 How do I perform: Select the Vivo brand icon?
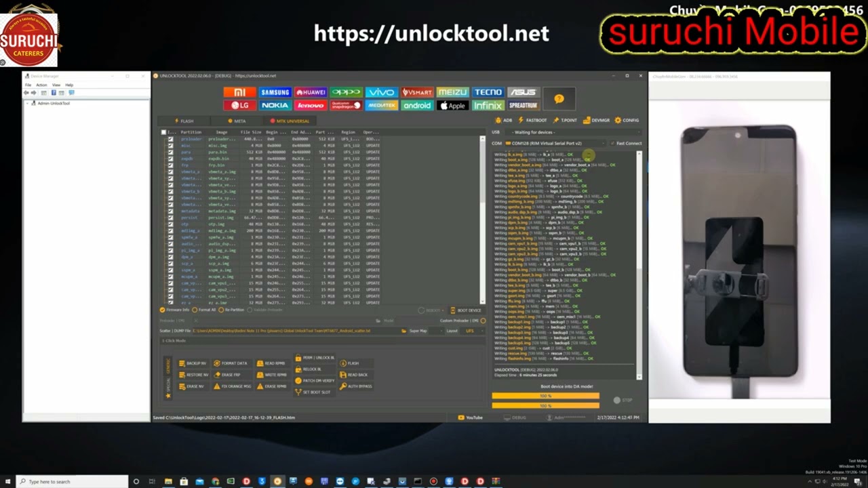click(381, 92)
